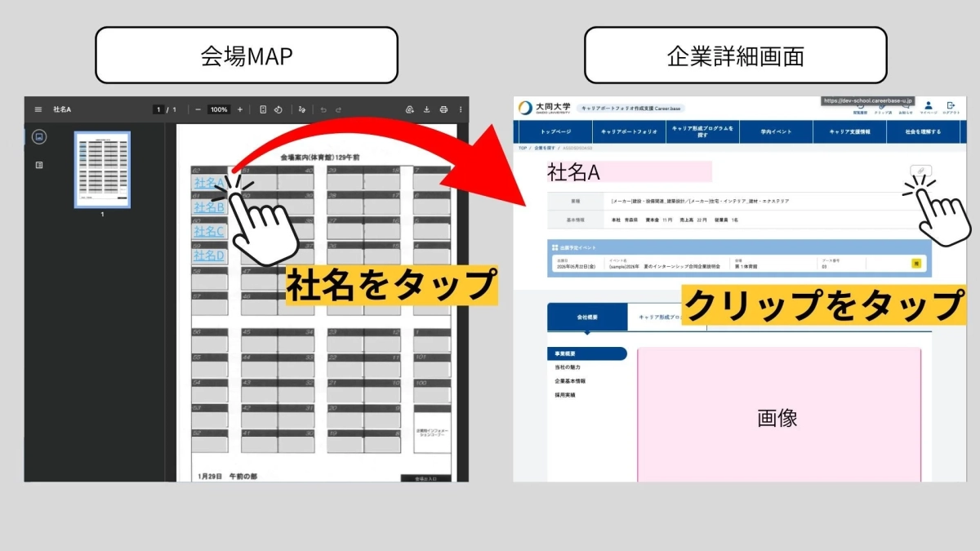The width and height of the screenshot is (980, 551).
Task: Open マイページ via the profile icon
Action: click(929, 104)
